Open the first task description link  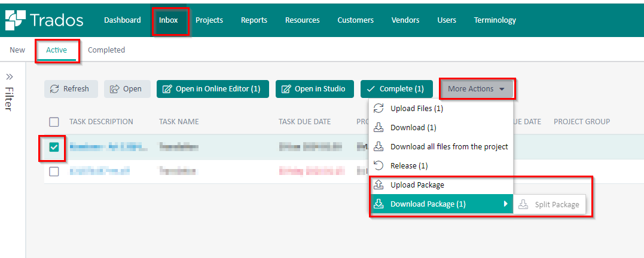[108, 147]
